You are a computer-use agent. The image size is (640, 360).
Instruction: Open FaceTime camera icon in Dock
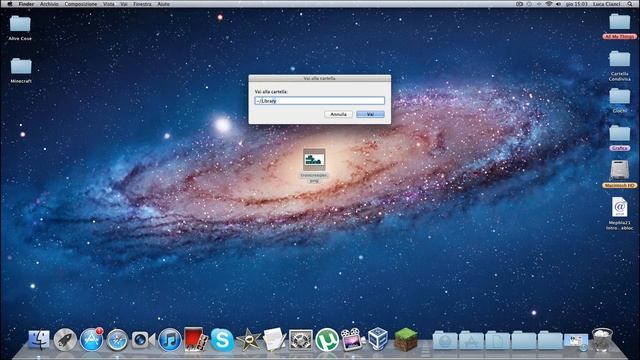[143, 340]
